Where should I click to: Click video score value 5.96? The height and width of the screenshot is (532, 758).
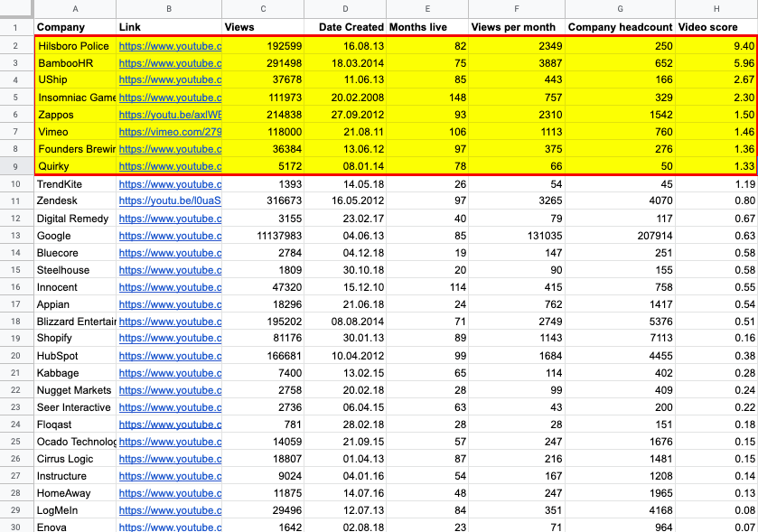[716, 63]
